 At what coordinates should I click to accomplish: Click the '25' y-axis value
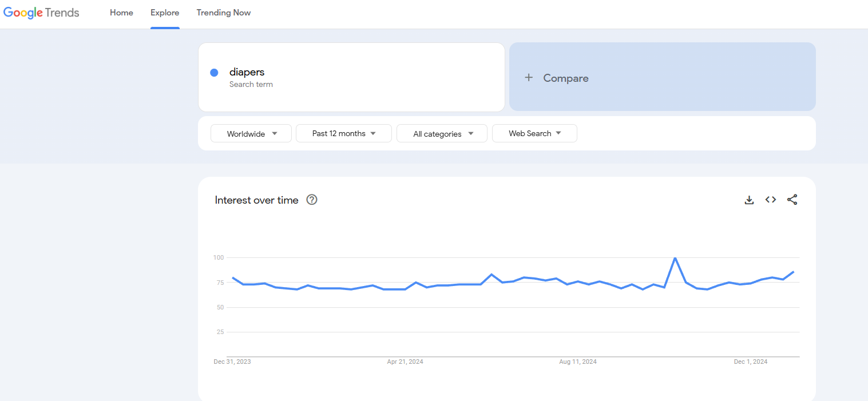click(x=220, y=332)
